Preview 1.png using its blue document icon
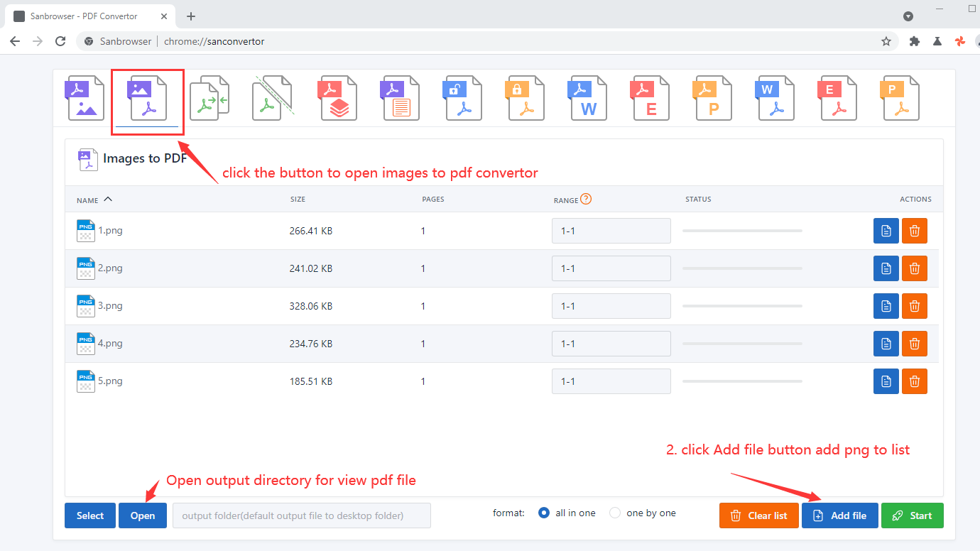The width and height of the screenshot is (980, 551). click(x=886, y=230)
